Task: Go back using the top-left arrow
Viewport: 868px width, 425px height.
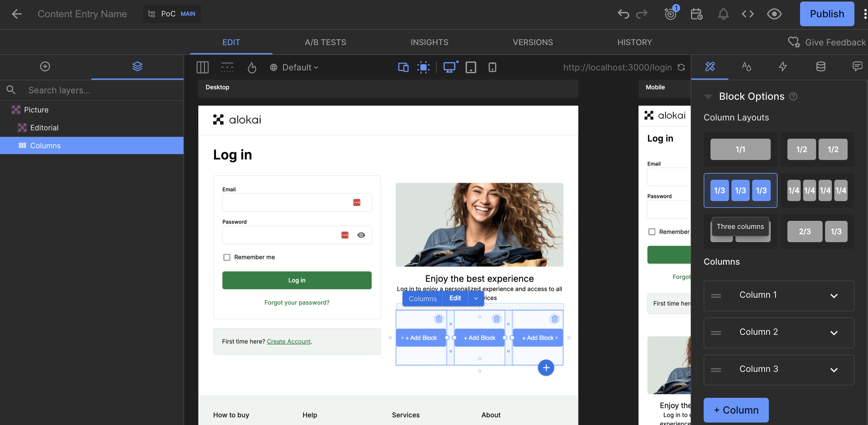Action: [x=16, y=14]
